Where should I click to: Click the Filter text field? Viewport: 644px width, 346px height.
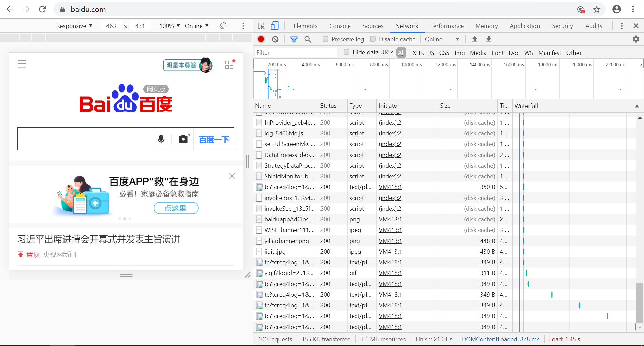coord(296,52)
